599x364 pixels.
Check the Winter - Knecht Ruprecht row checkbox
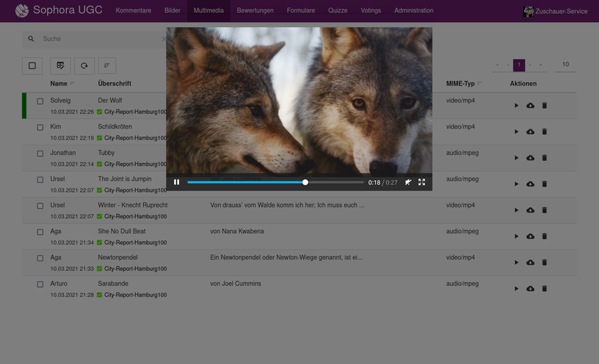[x=40, y=206]
